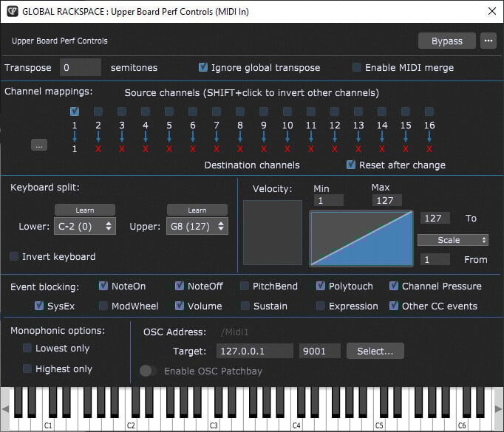The height and width of the screenshot is (432, 504).
Task: Open the Lower split note selector
Action: coord(85,226)
